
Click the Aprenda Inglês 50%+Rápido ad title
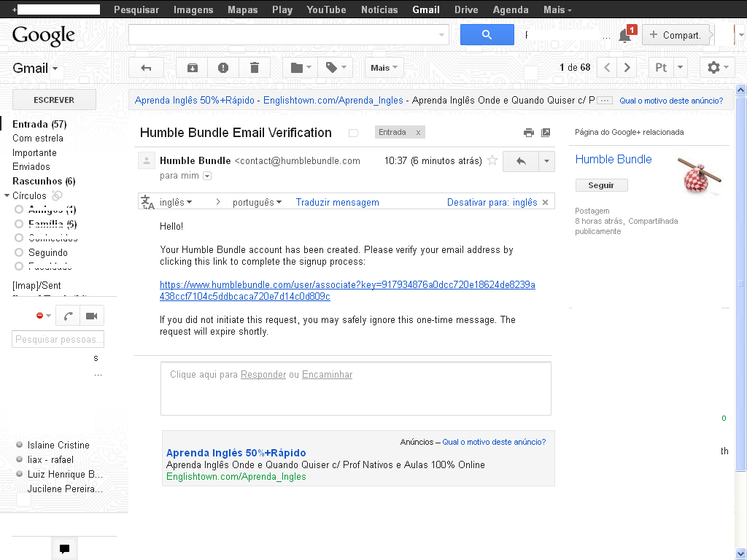click(x=236, y=453)
